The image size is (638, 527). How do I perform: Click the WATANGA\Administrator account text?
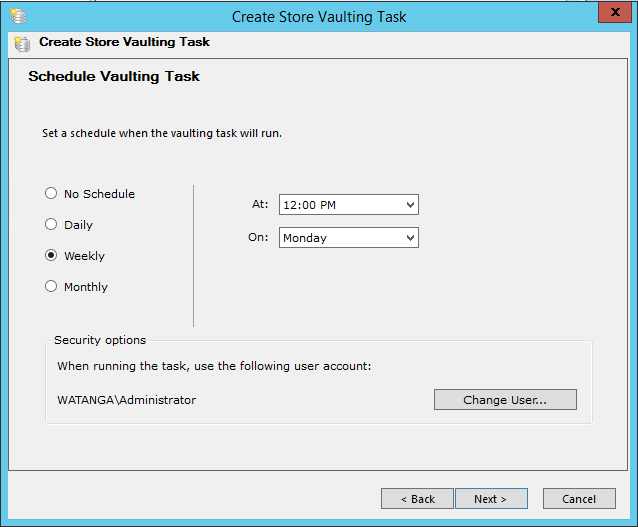tap(127, 400)
